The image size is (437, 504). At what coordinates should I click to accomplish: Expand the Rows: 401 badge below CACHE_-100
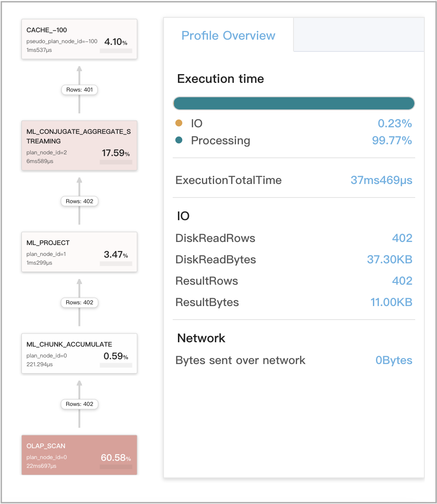79,90
